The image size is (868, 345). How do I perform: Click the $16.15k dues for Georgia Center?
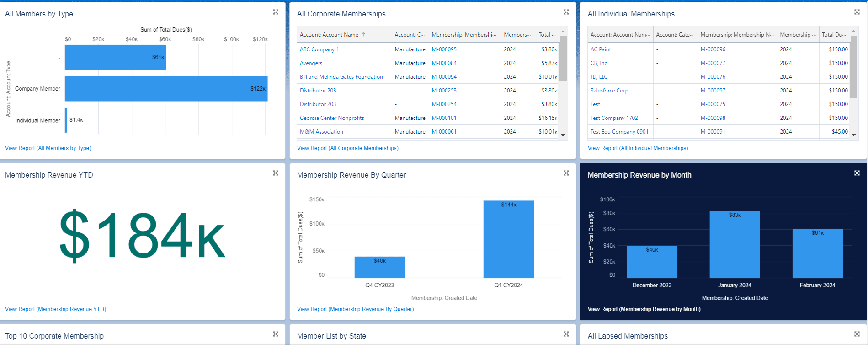pyautogui.click(x=548, y=118)
